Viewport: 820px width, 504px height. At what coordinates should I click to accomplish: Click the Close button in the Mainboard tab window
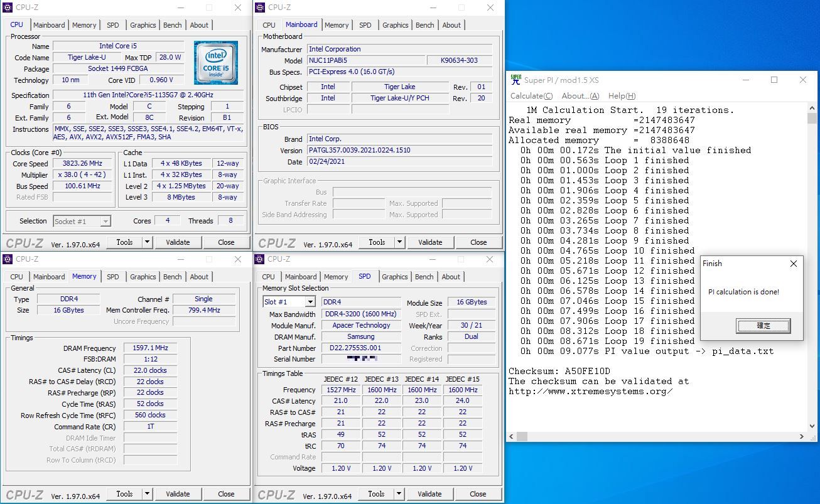click(x=478, y=242)
